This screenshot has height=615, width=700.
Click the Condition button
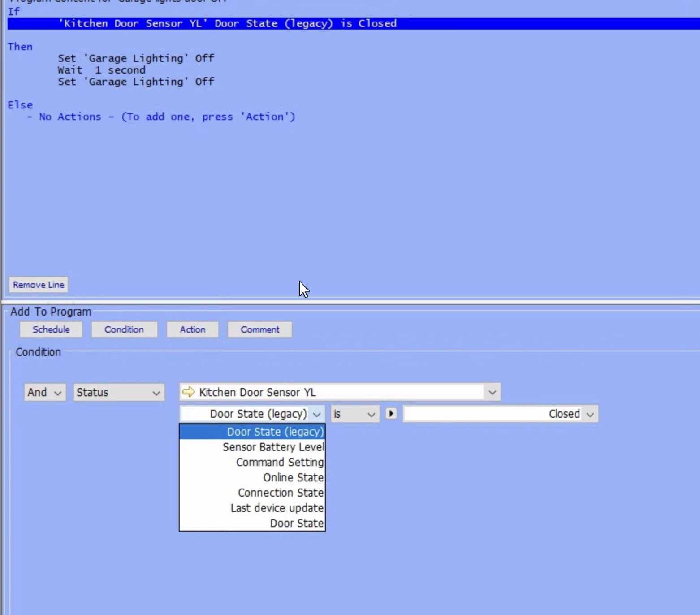point(124,329)
